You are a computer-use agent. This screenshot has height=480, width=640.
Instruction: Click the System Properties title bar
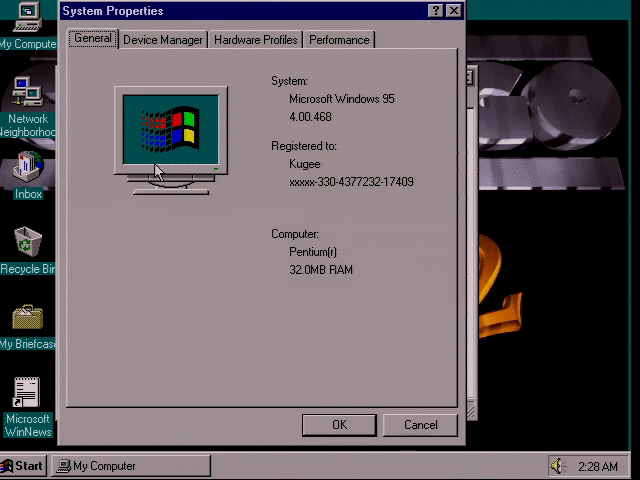point(243,11)
